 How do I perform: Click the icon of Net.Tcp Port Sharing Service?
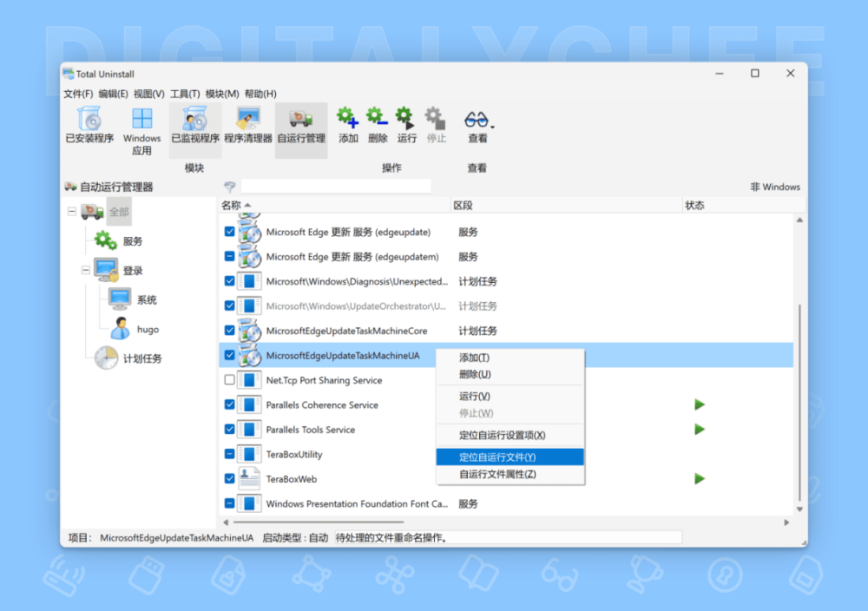[250, 380]
